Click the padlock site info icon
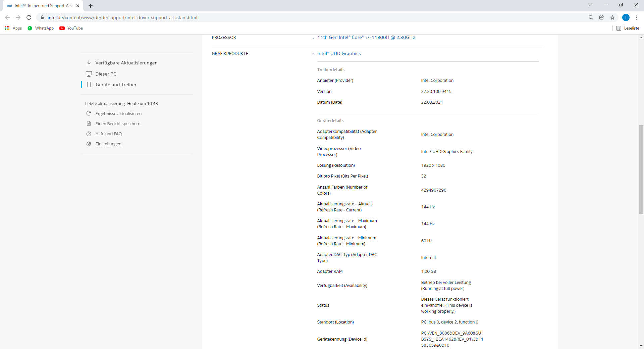 [42, 17]
